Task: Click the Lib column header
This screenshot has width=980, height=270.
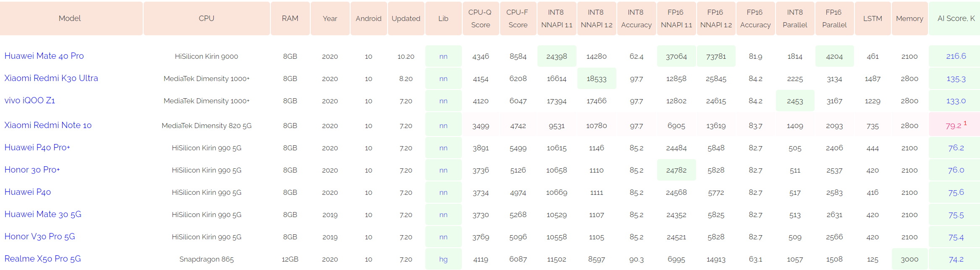Action: pyautogui.click(x=443, y=18)
